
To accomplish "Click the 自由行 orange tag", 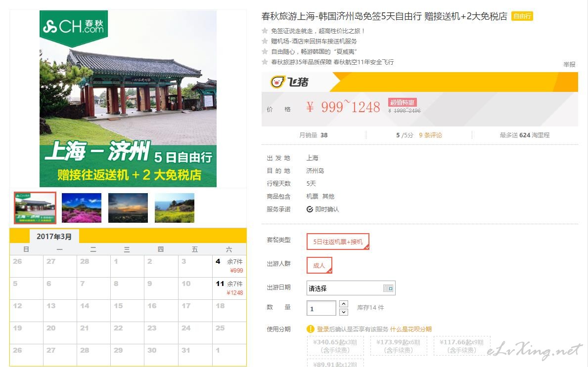I will [x=522, y=16].
